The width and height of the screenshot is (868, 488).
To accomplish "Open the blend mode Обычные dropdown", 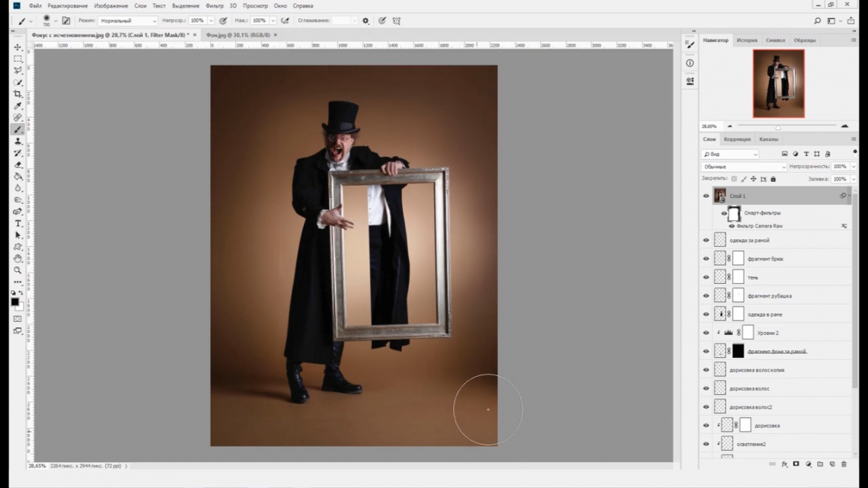I will [743, 167].
